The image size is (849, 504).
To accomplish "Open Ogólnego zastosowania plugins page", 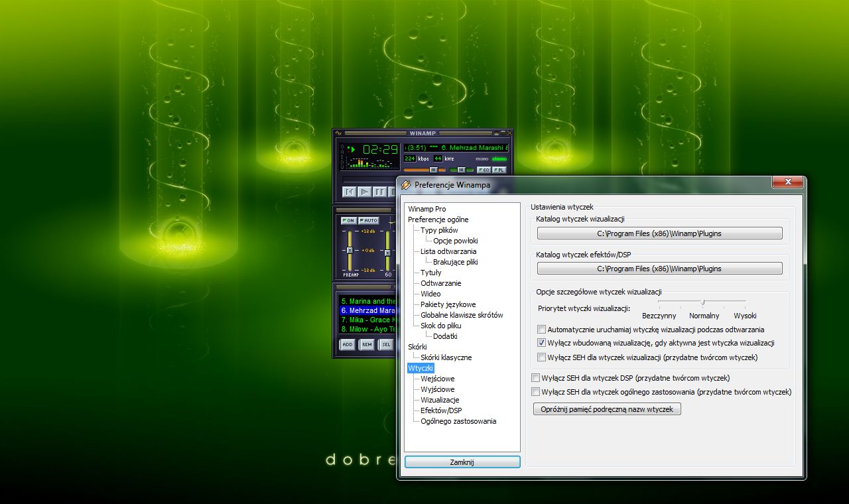I will (458, 421).
